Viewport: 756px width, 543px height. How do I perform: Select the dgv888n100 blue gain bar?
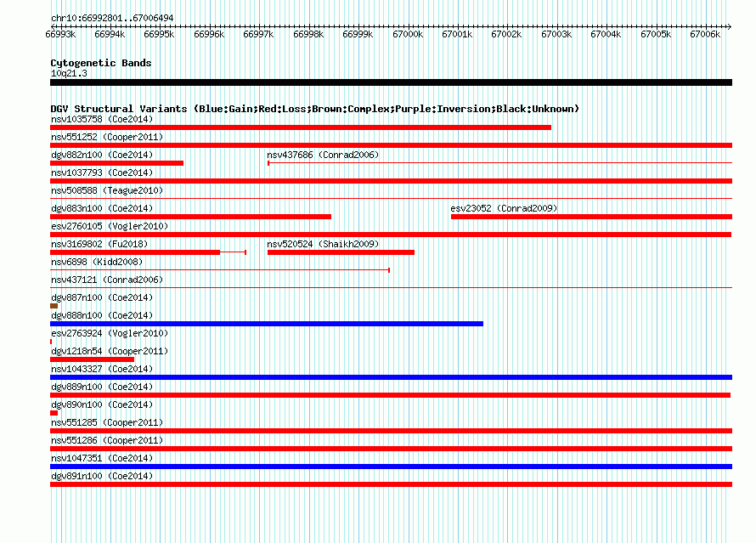[x=267, y=324]
